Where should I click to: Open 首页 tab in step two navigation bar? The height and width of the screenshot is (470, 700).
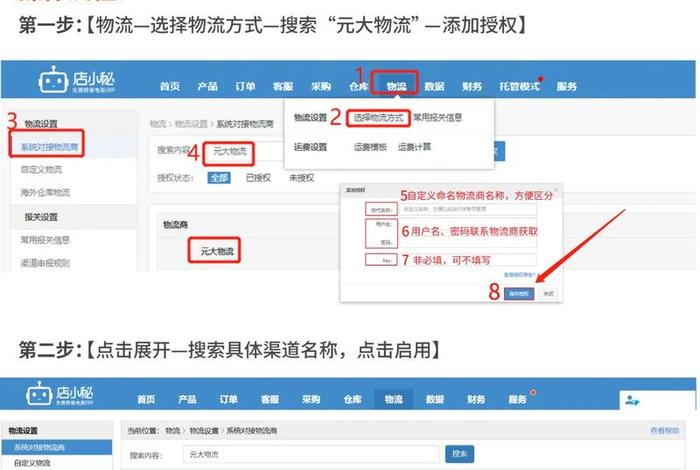click(146, 399)
